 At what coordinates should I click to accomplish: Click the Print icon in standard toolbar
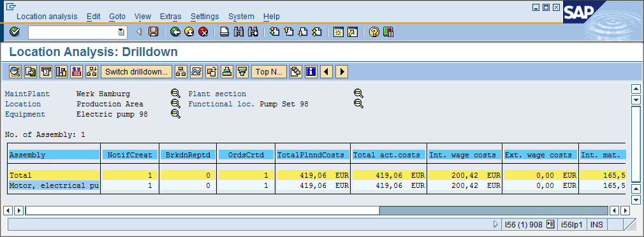pos(224,32)
